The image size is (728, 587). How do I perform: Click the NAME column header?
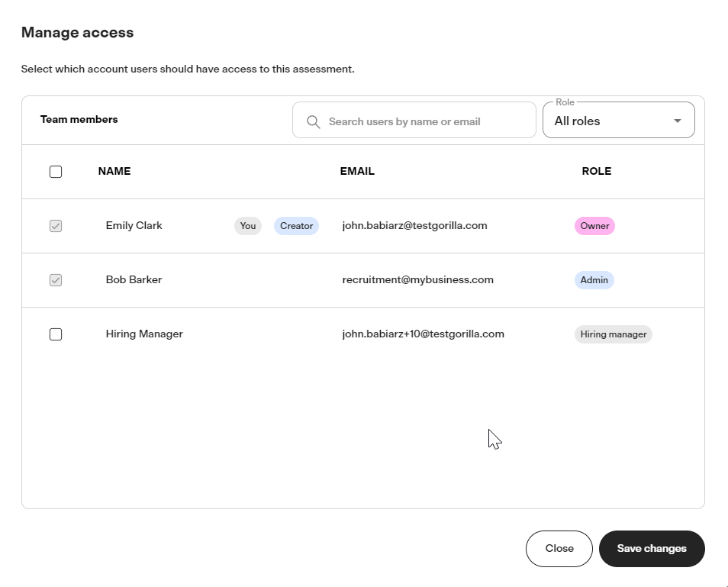coord(114,171)
